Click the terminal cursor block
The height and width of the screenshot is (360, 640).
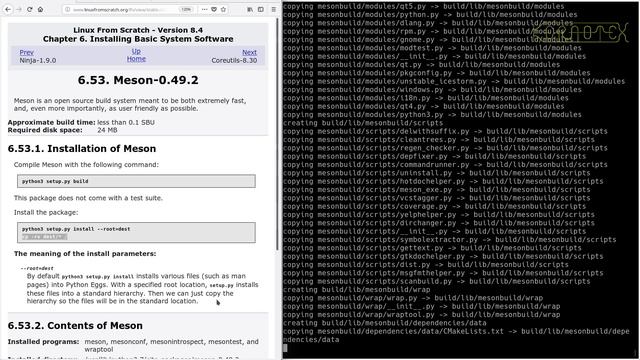(285, 348)
